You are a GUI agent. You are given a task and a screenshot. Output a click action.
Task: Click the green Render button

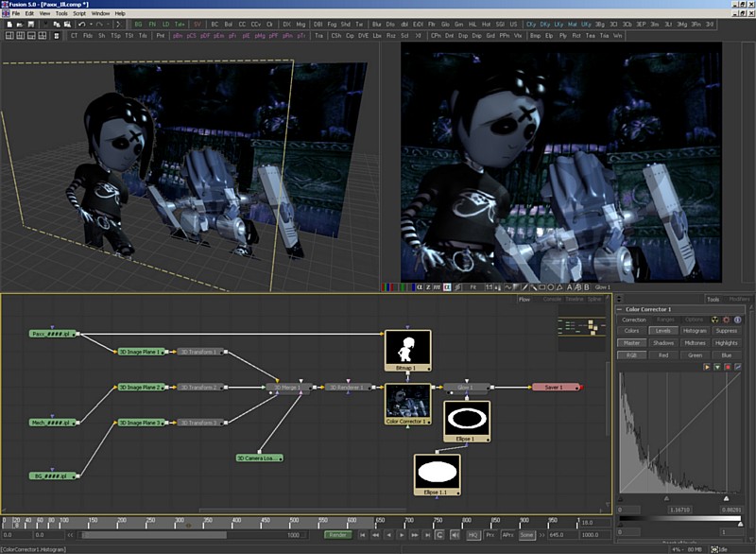point(337,535)
